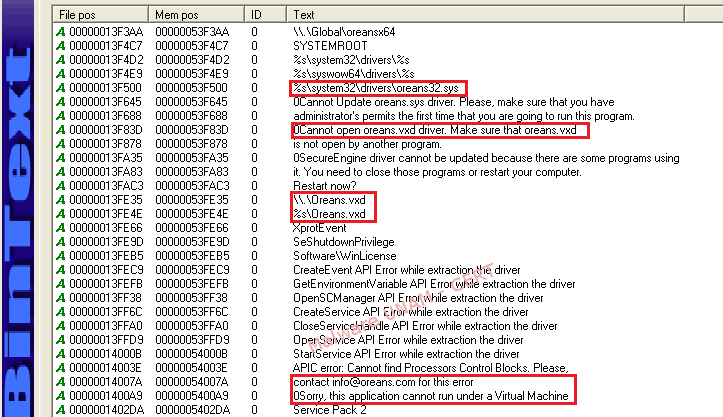Select the ANSI icon for row 00000013FFA0

pyautogui.click(x=60, y=326)
